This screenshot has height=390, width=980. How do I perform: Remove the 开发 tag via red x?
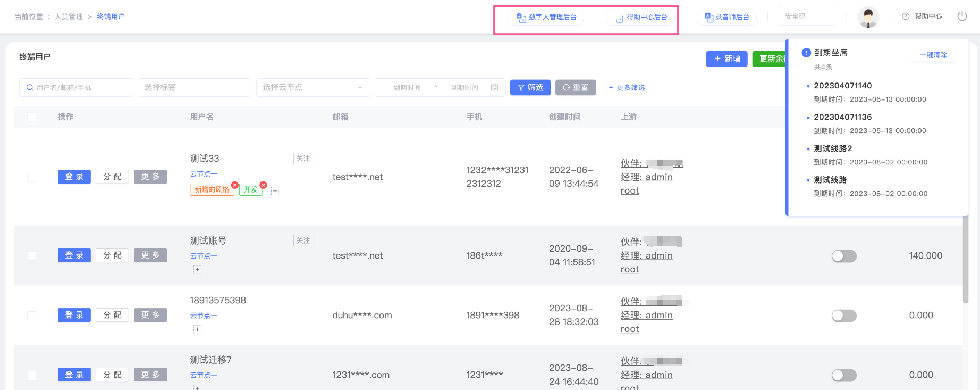pyautogui.click(x=263, y=185)
